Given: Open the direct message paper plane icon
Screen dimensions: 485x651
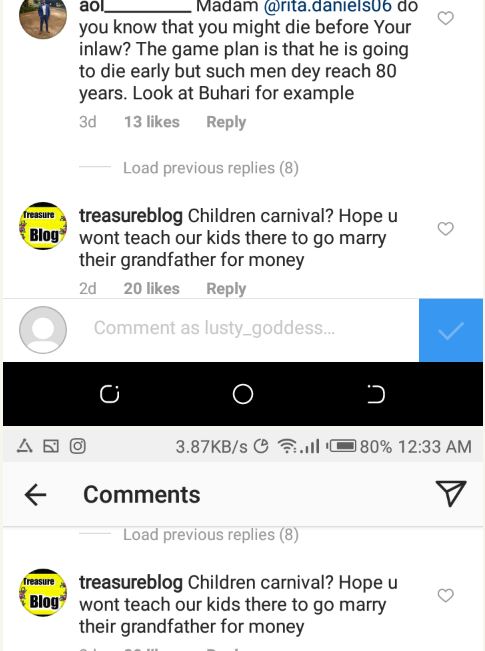Looking at the screenshot, I should click(x=451, y=493).
